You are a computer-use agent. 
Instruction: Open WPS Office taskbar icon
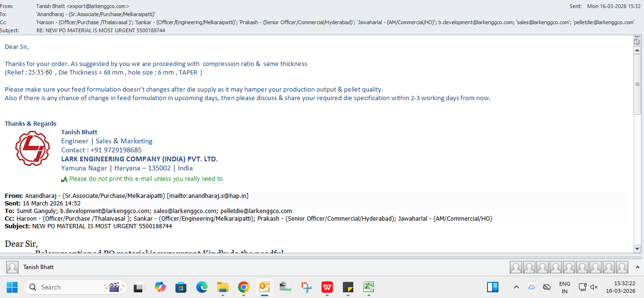tap(327, 287)
